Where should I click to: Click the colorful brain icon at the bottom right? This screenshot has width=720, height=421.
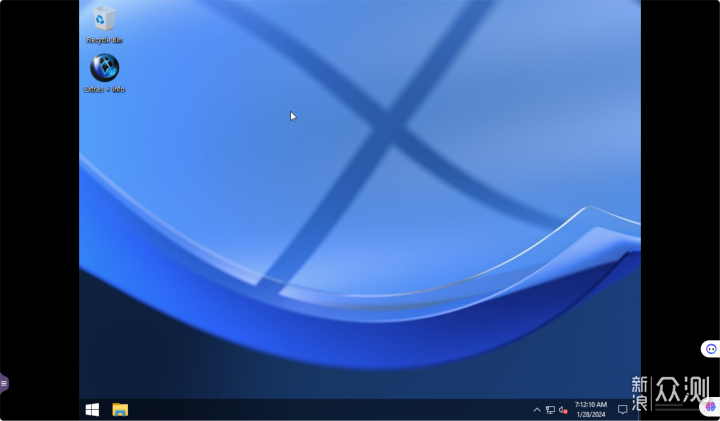click(710, 406)
